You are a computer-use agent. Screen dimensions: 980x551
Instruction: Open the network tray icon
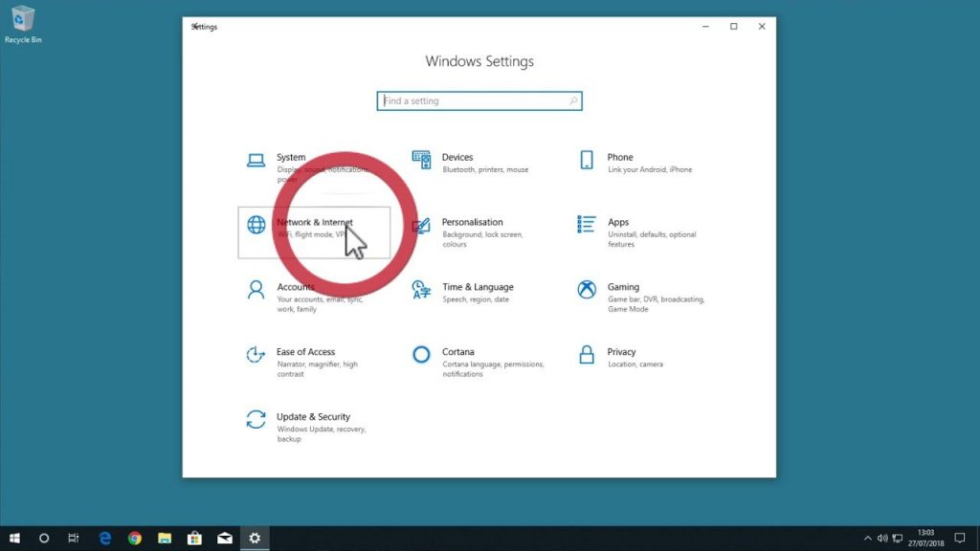(x=898, y=538)
